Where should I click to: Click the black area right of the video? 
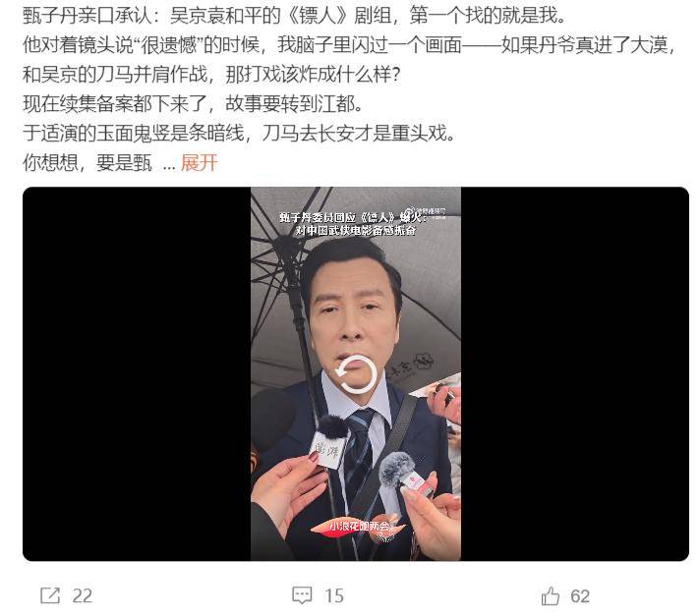(x=575, y=373)
